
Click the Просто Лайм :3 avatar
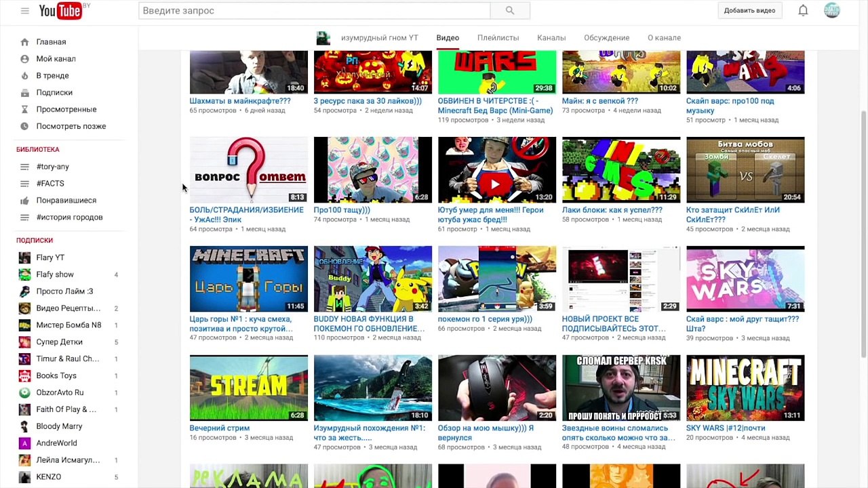[x=24, y=291]
